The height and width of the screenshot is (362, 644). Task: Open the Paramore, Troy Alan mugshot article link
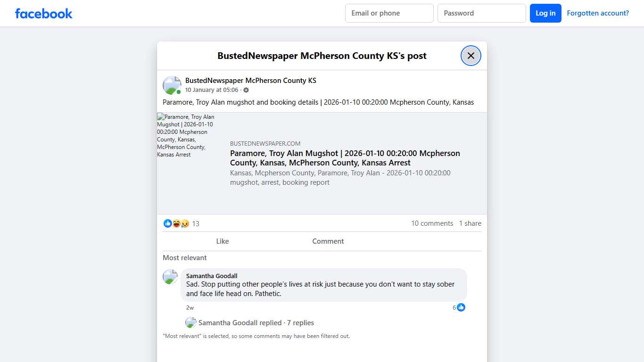click(345, 158)
